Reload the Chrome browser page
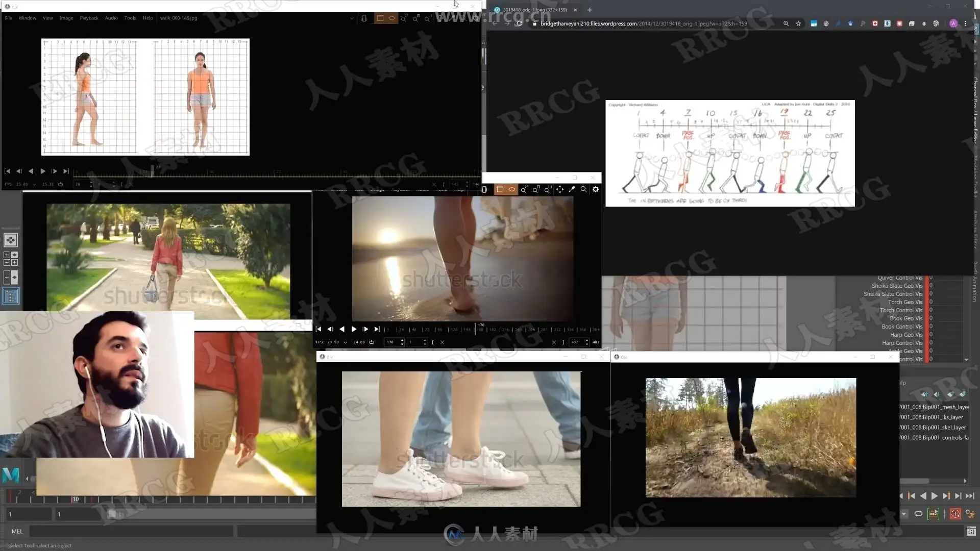Viewport: 980px width, 551px height. [x=519, y=23]
